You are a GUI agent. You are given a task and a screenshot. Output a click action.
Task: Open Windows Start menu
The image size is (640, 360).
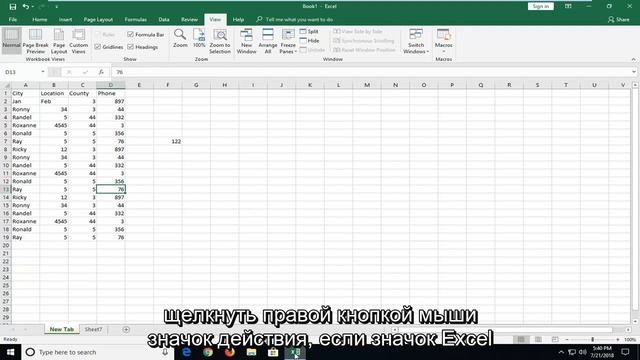(x=10, y=352)
